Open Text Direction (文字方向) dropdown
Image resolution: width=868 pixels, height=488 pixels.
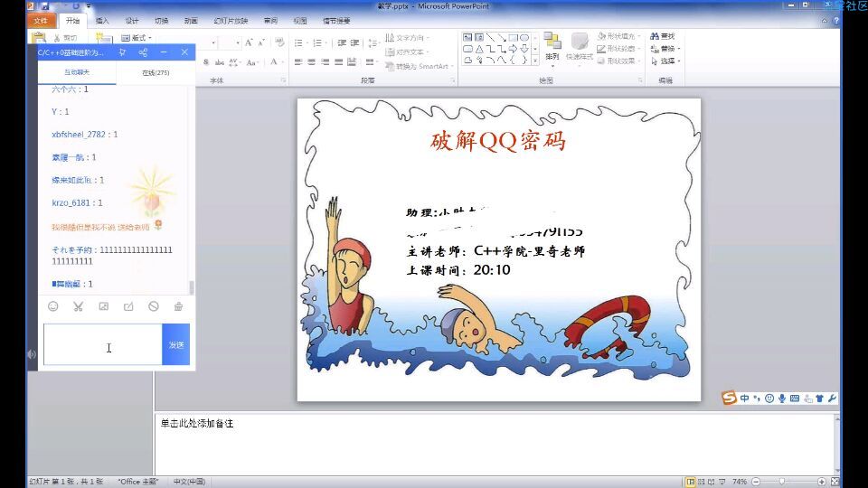[408, 38]
